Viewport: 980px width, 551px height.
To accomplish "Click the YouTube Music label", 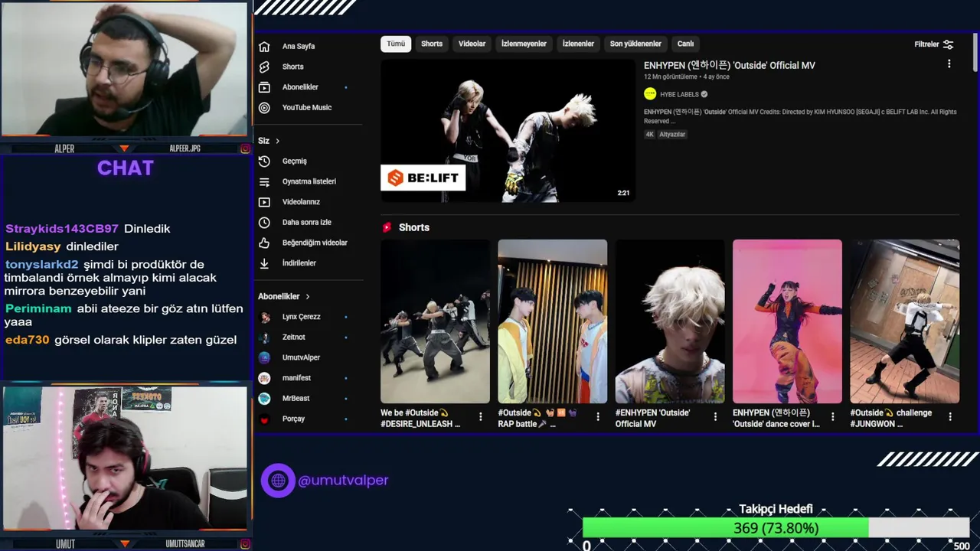I will (x=307, y=108).
